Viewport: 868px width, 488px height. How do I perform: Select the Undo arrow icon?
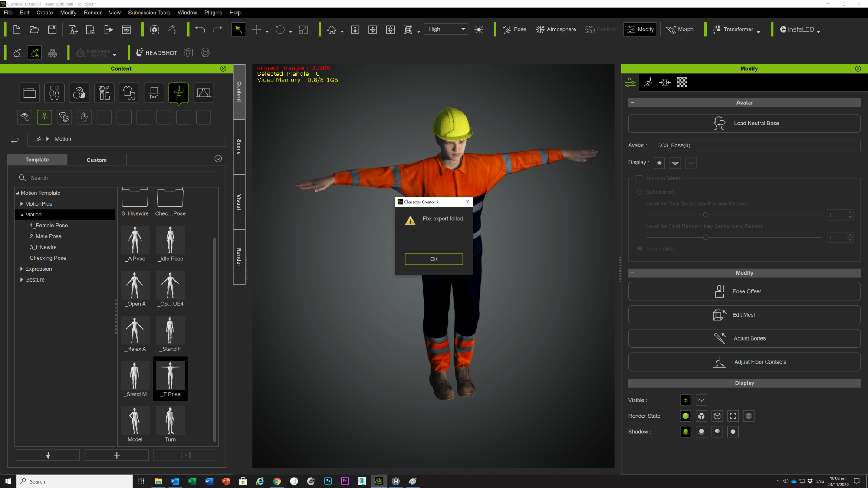click(201, 29)
